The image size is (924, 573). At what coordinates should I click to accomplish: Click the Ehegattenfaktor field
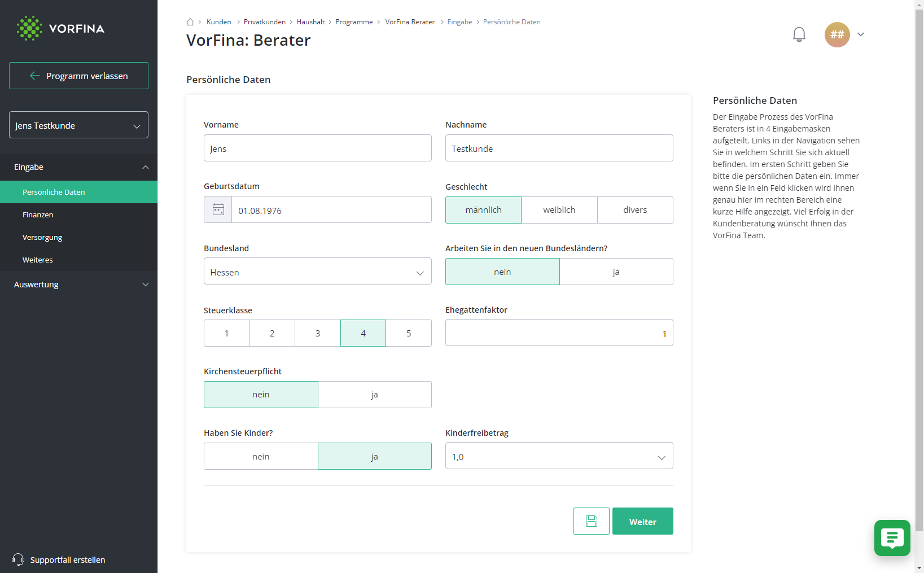[x=559, y=333]
